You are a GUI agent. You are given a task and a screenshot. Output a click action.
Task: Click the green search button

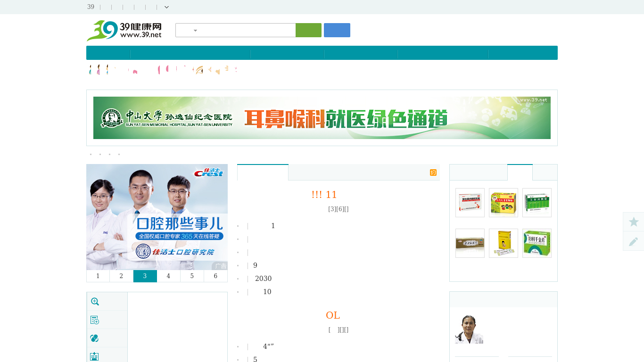pos(308,30)
